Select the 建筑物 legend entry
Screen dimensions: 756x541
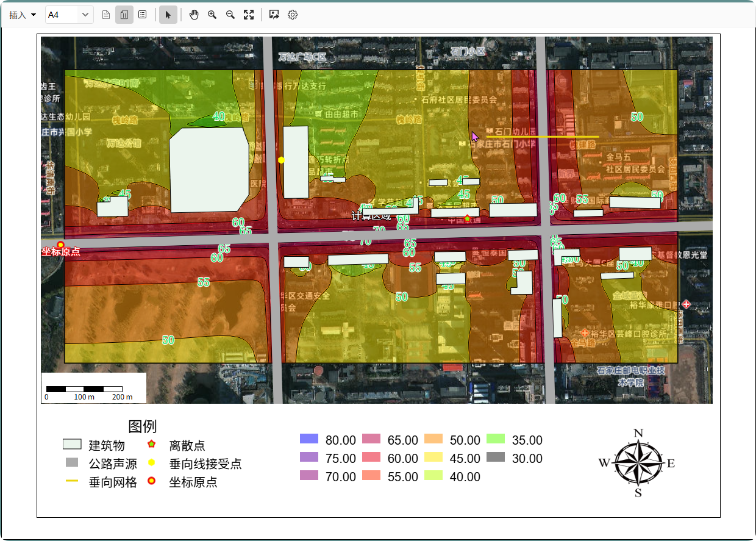pos(107,445)
